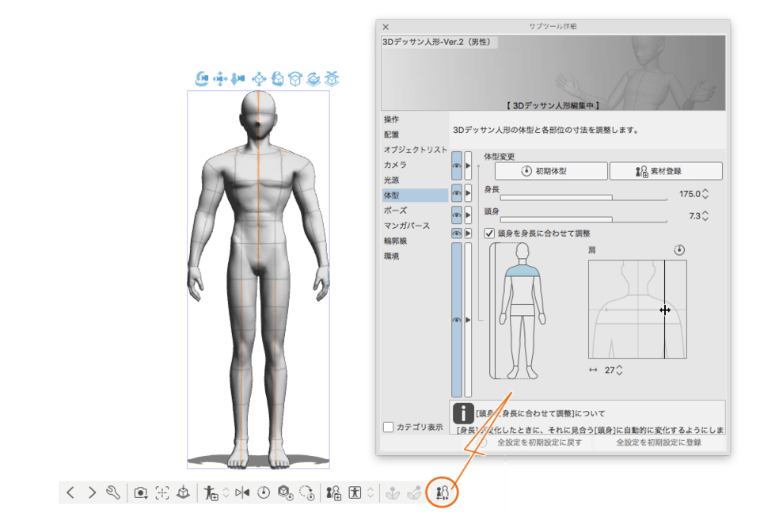Click 全設定を初期設定に登録 button
760x532 pixels.
[x=659, y=443]
